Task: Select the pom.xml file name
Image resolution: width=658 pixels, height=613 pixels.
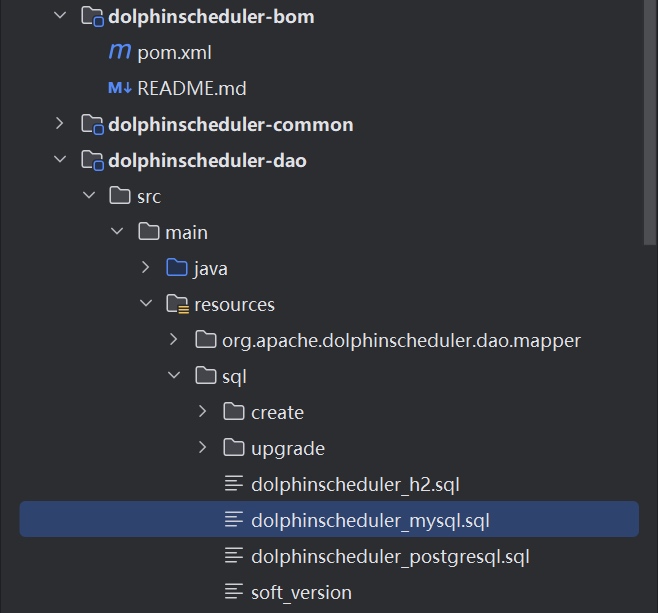Action: click(174, 52)
